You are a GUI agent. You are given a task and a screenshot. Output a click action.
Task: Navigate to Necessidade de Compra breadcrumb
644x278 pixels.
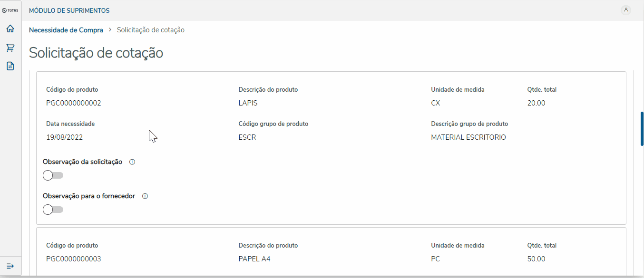(x=66, y=30)
